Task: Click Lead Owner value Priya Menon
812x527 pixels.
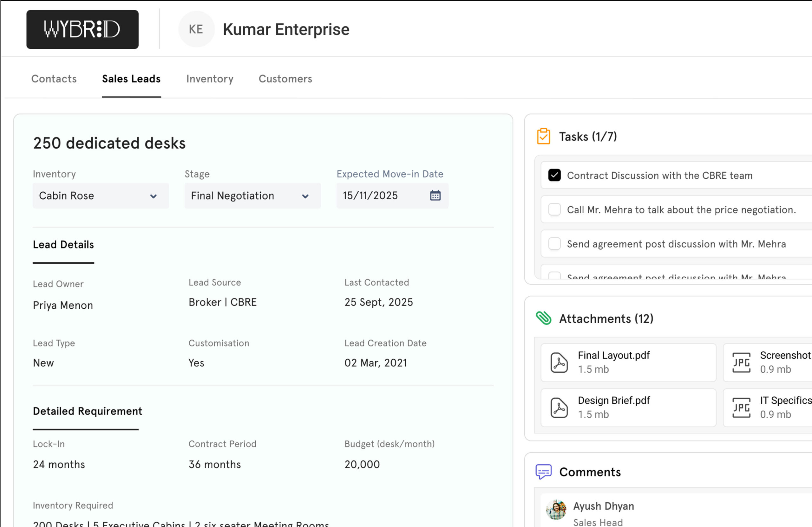Action: (x=63, y=305)
